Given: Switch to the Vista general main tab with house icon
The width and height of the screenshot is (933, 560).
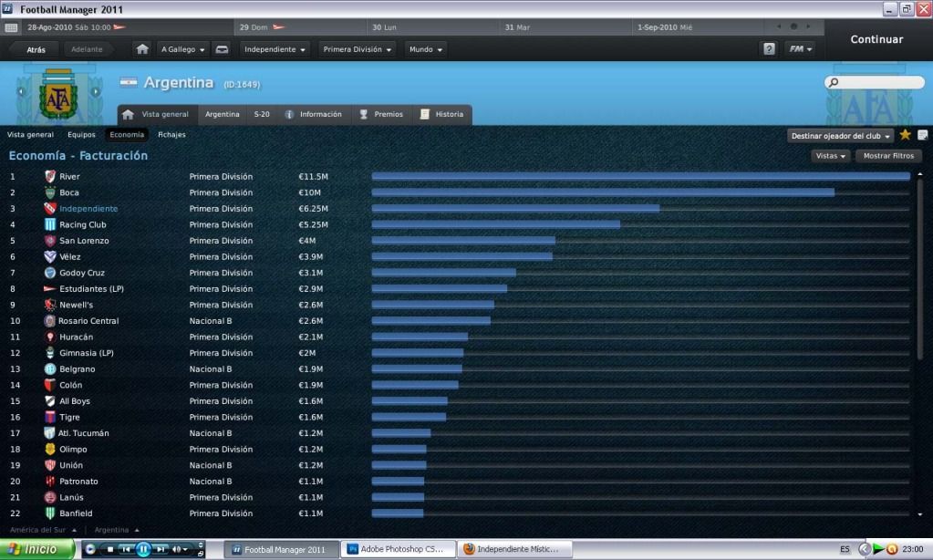Looking at the screenshot, I should click(156, 114).
